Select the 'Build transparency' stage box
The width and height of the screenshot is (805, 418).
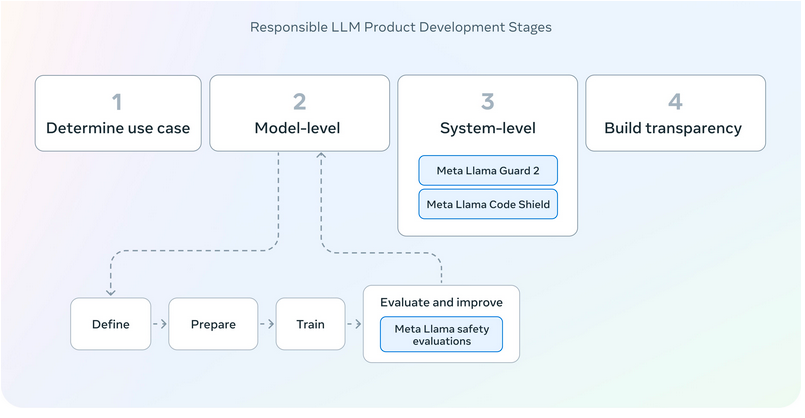tap(676, 113)
